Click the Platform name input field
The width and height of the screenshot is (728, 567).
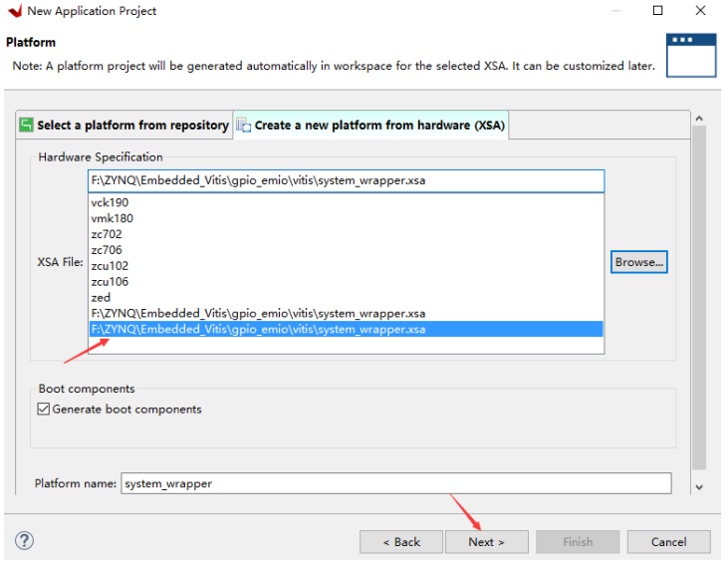pos(396,483)
